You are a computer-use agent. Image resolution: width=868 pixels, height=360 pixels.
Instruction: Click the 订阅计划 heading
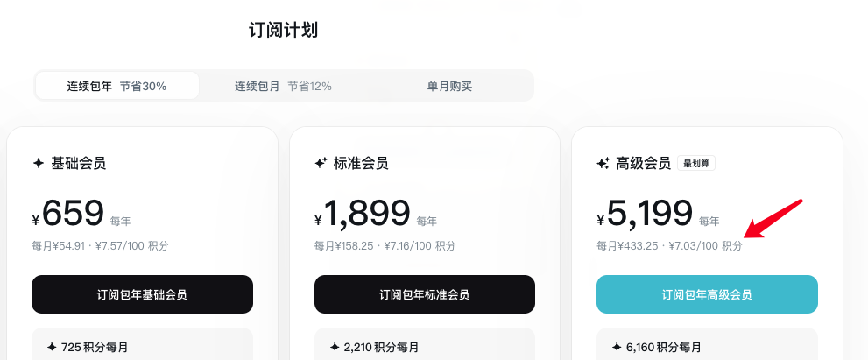coord(283,31)
